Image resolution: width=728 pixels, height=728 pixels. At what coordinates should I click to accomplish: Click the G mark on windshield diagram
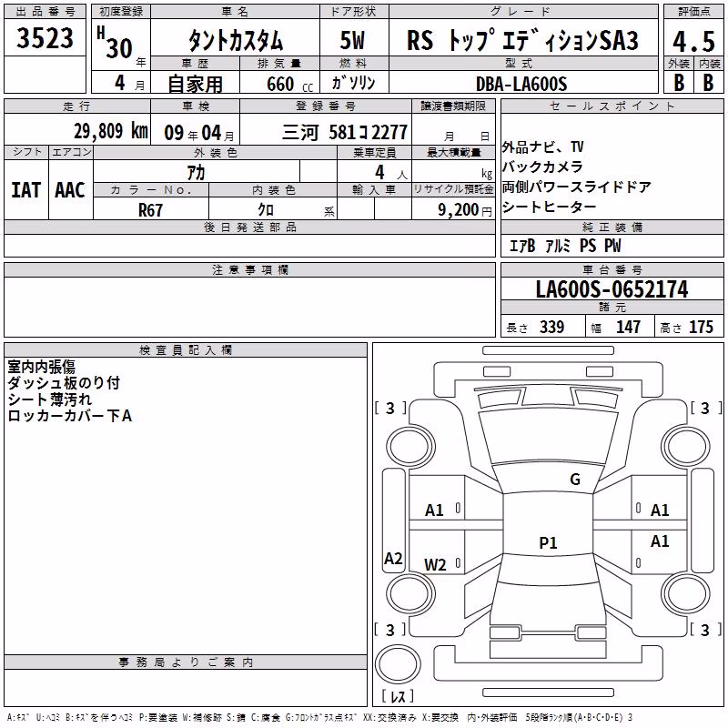pos(575,480)
